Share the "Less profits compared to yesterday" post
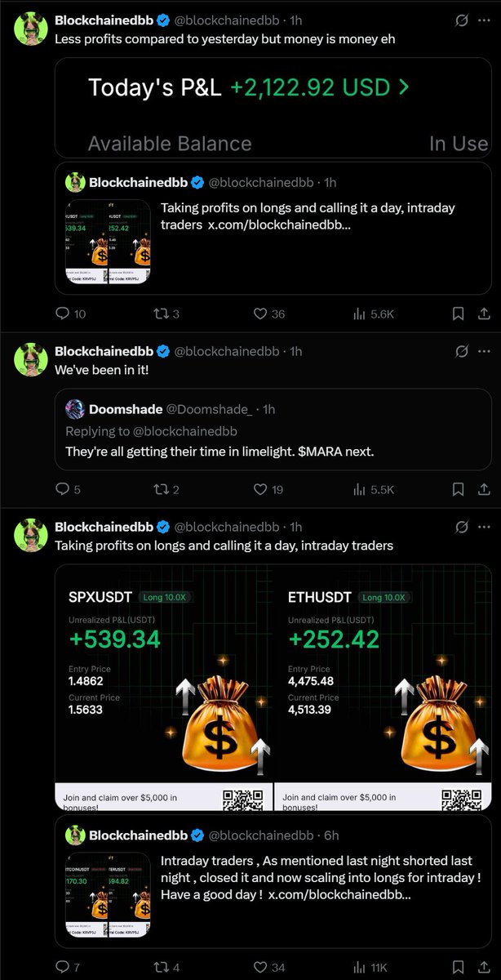This screenshot has height=980, width=501. tap(483, 314)
